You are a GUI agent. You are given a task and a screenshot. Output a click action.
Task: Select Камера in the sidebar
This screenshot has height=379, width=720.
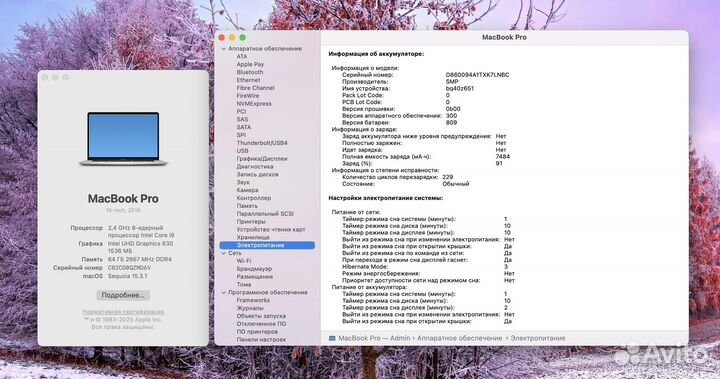[x=248, y=190]
